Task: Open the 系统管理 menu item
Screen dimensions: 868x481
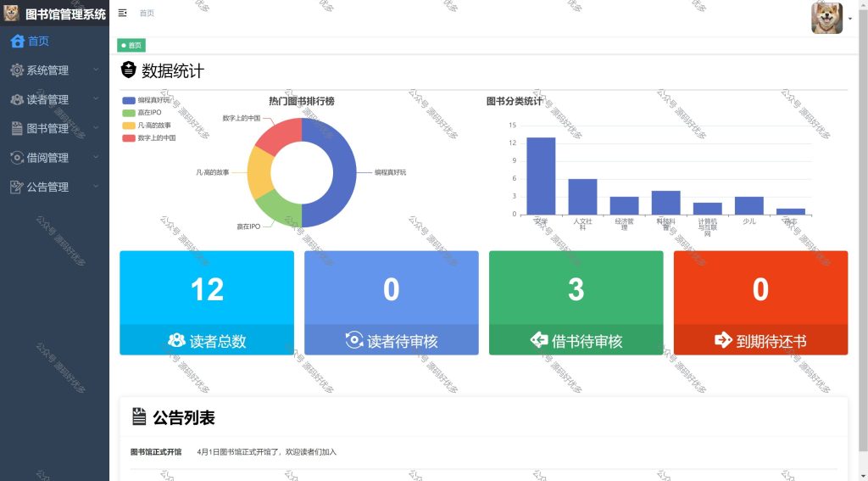Action: coord(54,70)
